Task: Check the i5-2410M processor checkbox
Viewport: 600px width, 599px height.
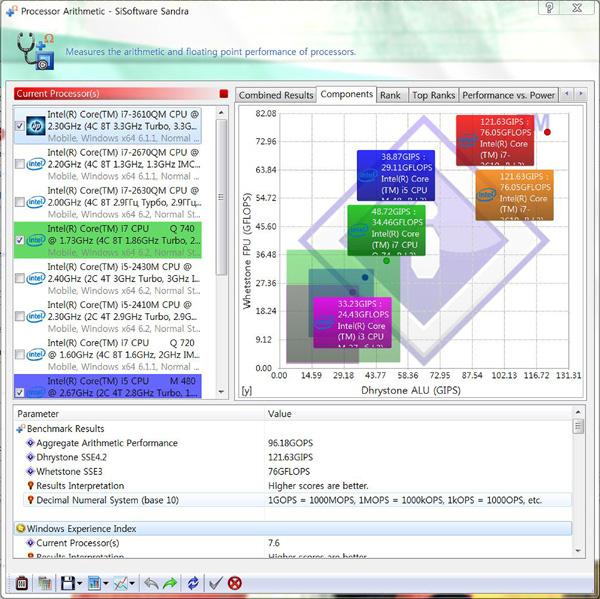Action: [20, 317]
